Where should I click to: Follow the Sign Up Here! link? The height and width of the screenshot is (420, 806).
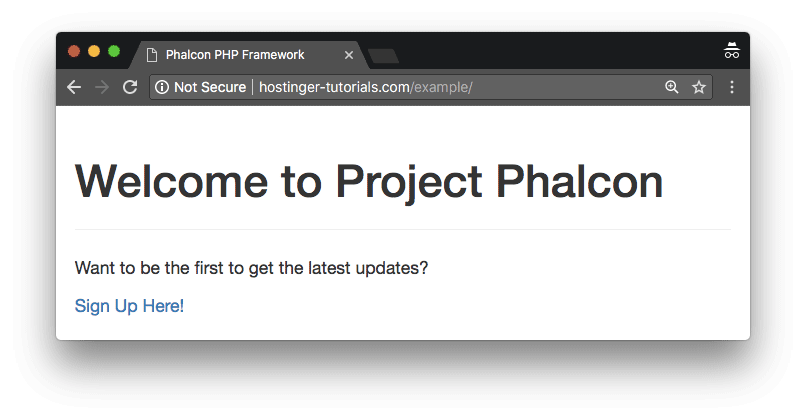[x=129, y=306]
